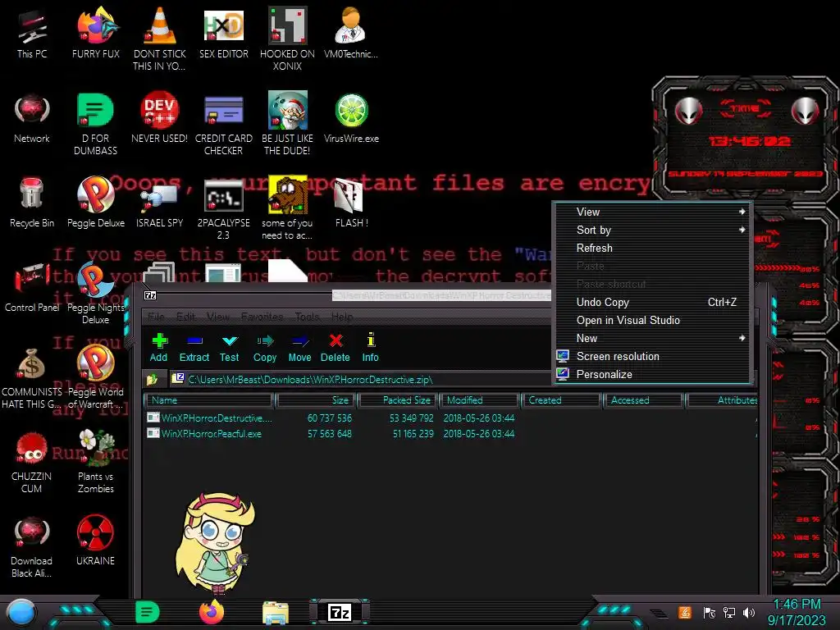The width and height of the screenshot is (840, 630).
Task: Run the Test archive tool
Action: coord(230,347)
